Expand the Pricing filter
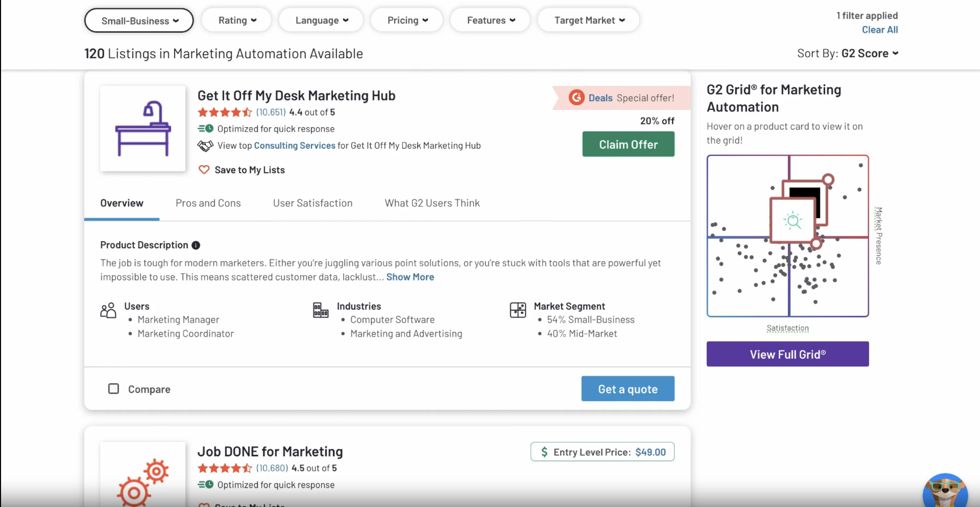Viewport: 980px width, 507px height. coord(407,20)
